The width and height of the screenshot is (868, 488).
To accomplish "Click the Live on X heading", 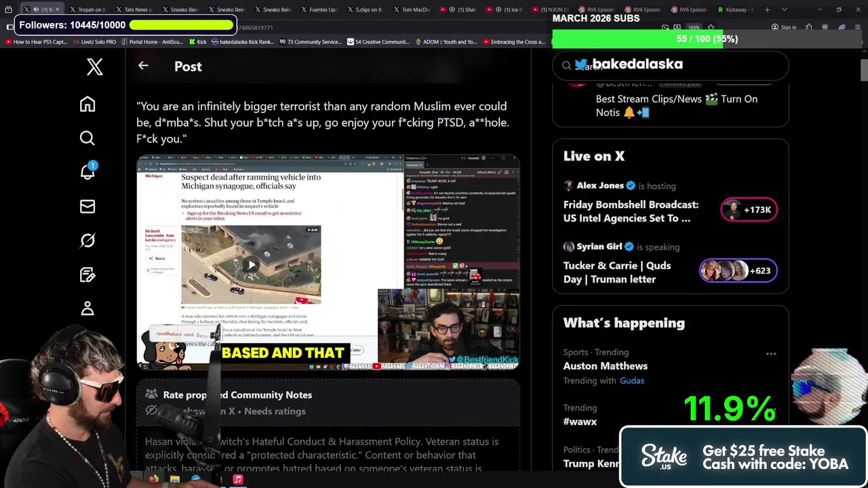I will coord(594,157).
